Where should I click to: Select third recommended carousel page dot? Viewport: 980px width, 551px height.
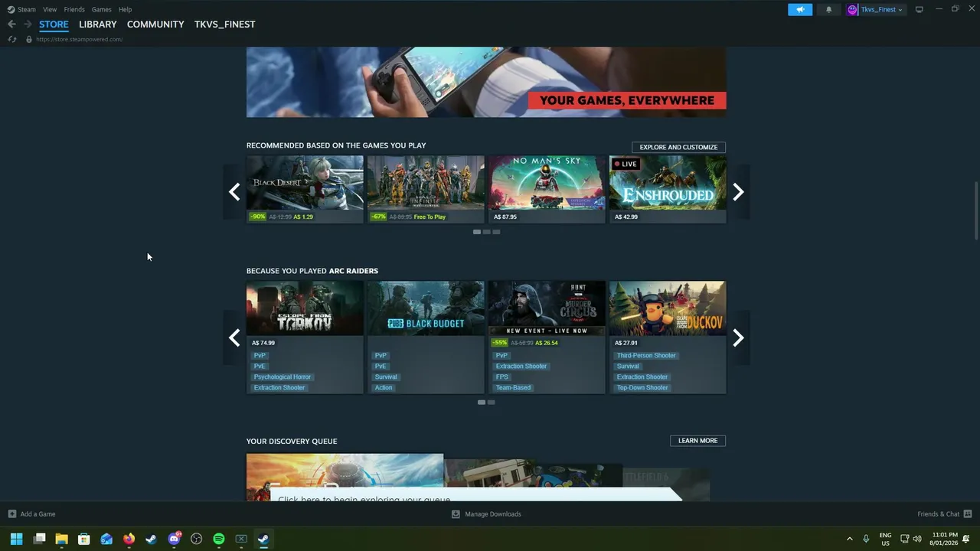(x=496, y=232)
